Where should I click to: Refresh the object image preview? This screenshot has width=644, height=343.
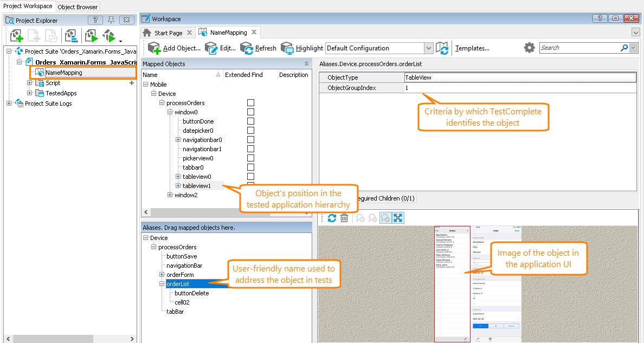(332, 217)
